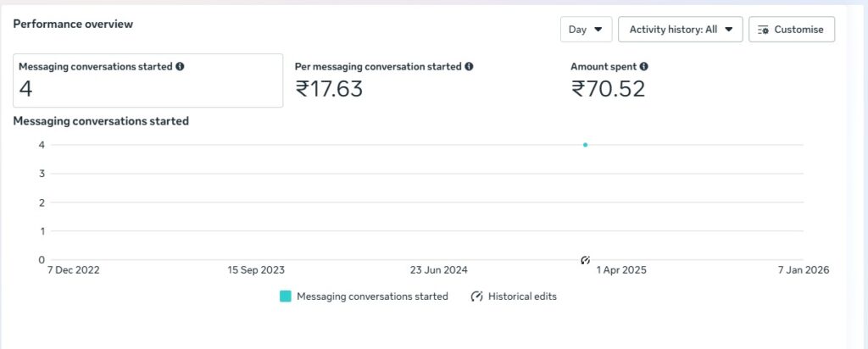Click info icon beside Per messaging conversation started
Image resolution: width=868 pixels, height=349 pixels.
(x=469, y=66)
